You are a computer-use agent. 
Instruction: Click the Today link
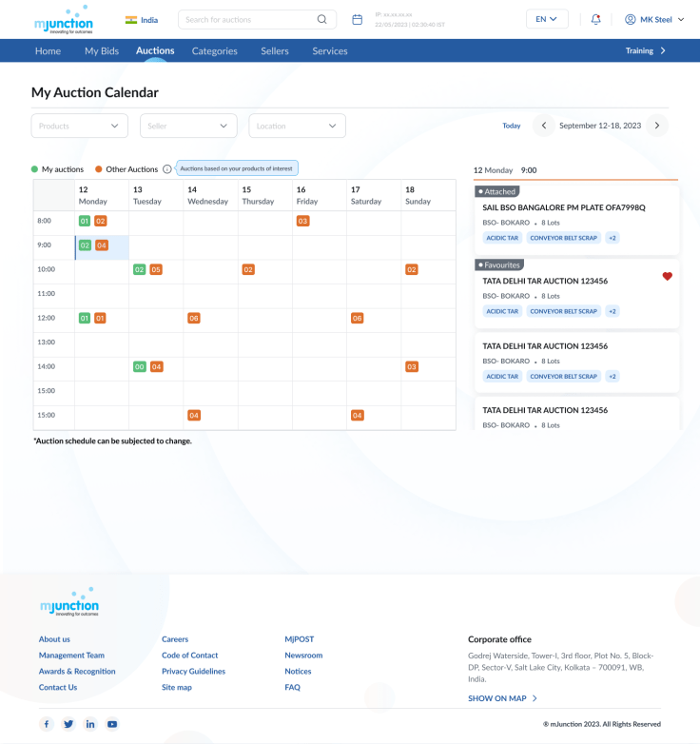coord(511,126)
